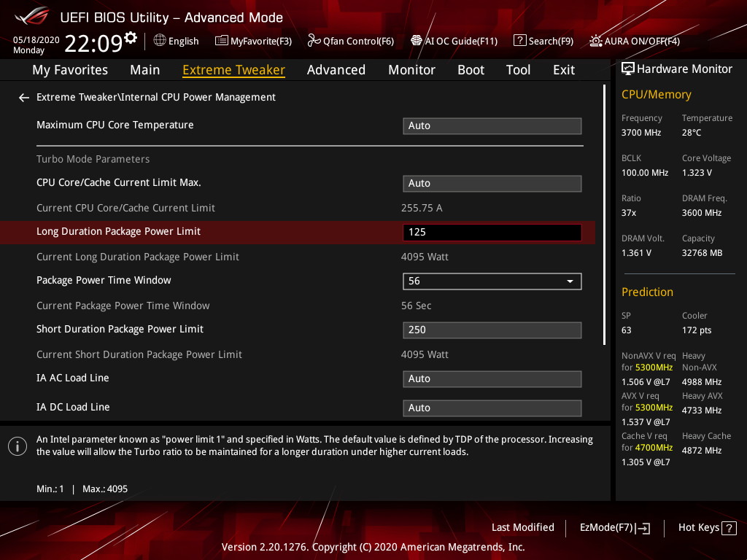Click the 3600 MHz DRAM Freq. value

(702, 213)
